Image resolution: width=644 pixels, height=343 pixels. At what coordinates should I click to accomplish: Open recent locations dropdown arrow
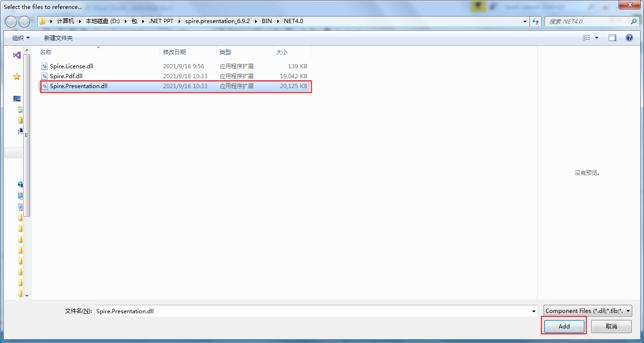(33, 22)
